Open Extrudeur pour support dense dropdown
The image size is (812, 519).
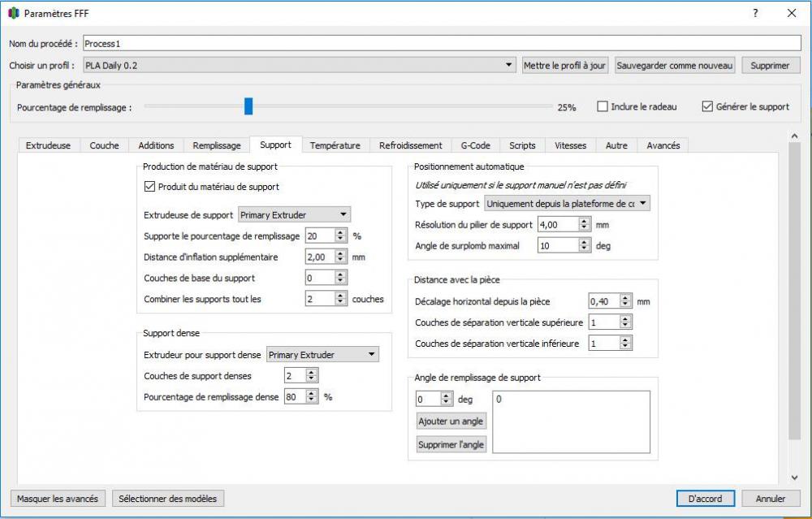pos(322,354)
